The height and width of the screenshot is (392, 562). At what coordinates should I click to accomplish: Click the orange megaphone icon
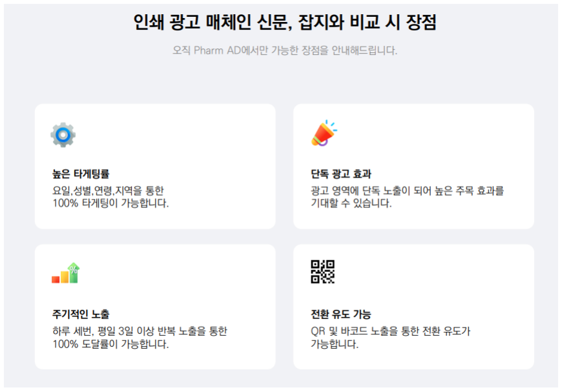pyautogui.click(x=324, y=133)
